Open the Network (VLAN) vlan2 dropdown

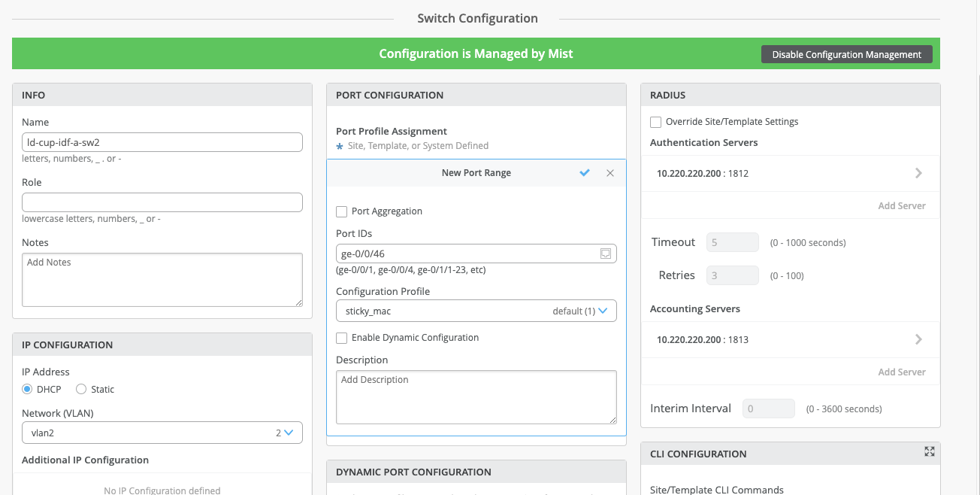pyautogui.click(x=162, y=433)
